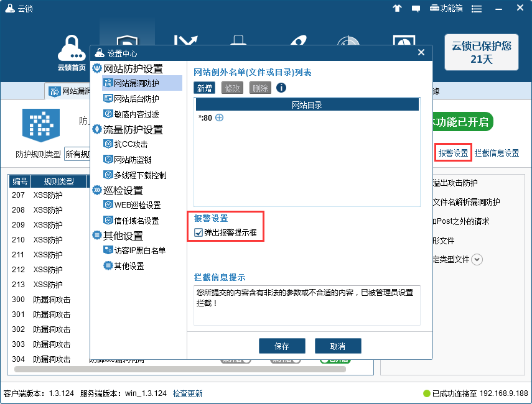This screenshot has width=532, height=404.
Task: Click the 云锁 logo icon at top left
Action: tap(9, 8)
